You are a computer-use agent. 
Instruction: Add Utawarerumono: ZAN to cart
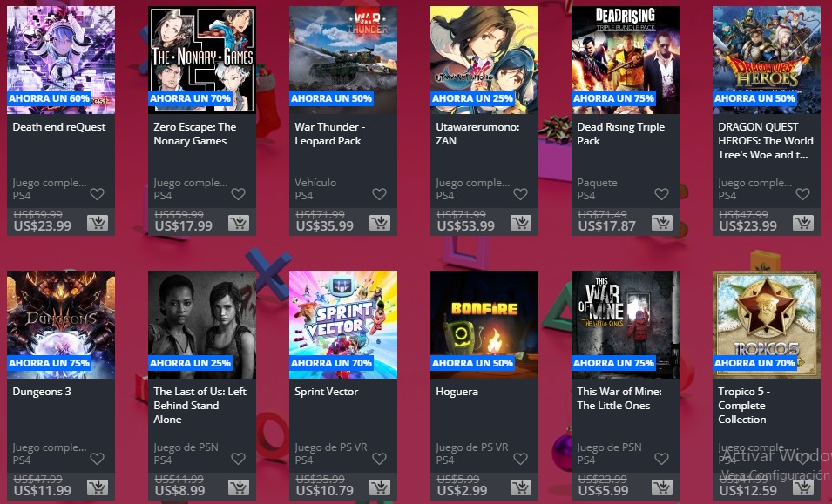[x=521, y=223]
